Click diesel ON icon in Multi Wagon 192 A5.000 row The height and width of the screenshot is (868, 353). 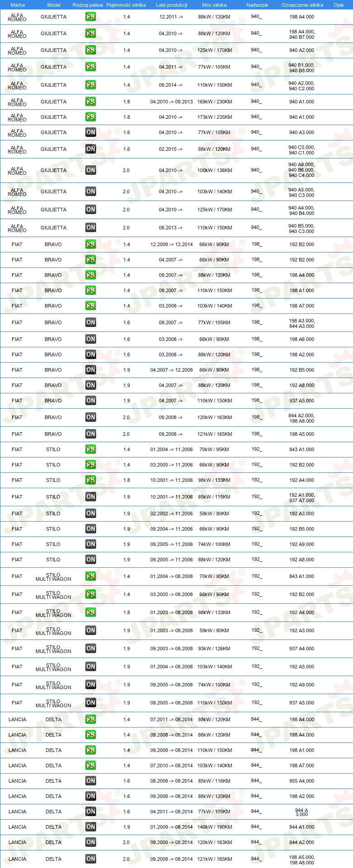click(x=91, y=667)
